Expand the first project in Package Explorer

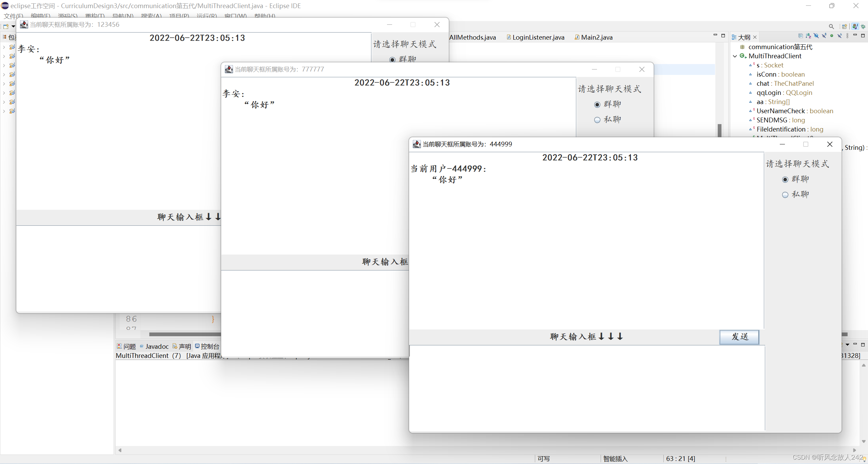4,47
